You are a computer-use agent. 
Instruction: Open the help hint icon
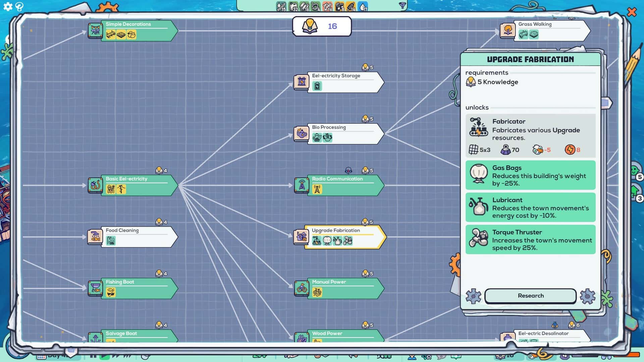tap(19, 7)
